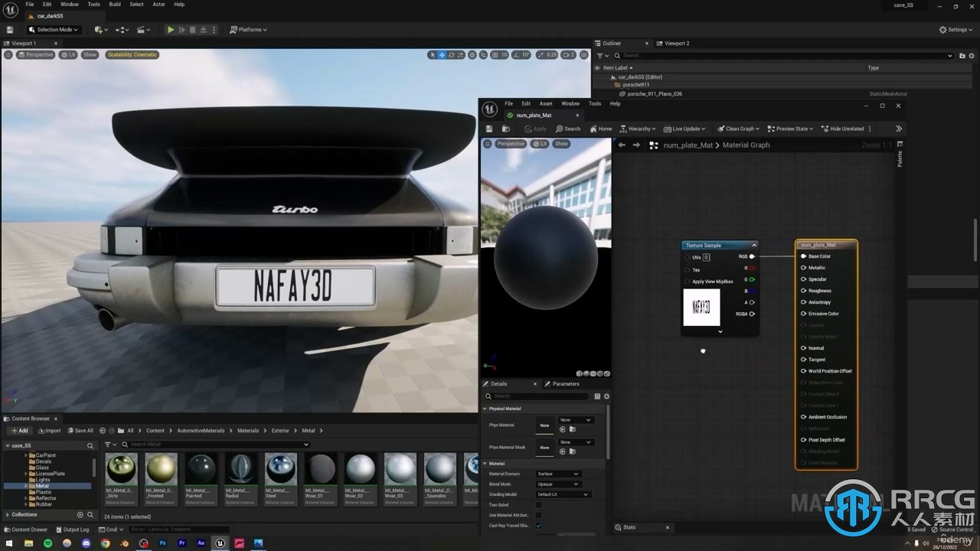The width and height of the screenshot is (980, 551).
Task: Open the Hierarchy dropdown
Action: [x=638, y=129]
